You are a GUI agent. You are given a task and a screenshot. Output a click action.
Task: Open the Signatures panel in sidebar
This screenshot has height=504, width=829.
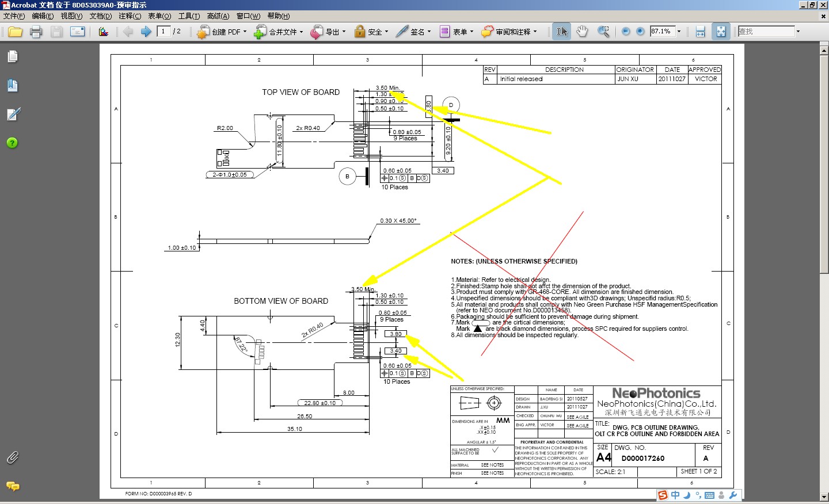13,114
